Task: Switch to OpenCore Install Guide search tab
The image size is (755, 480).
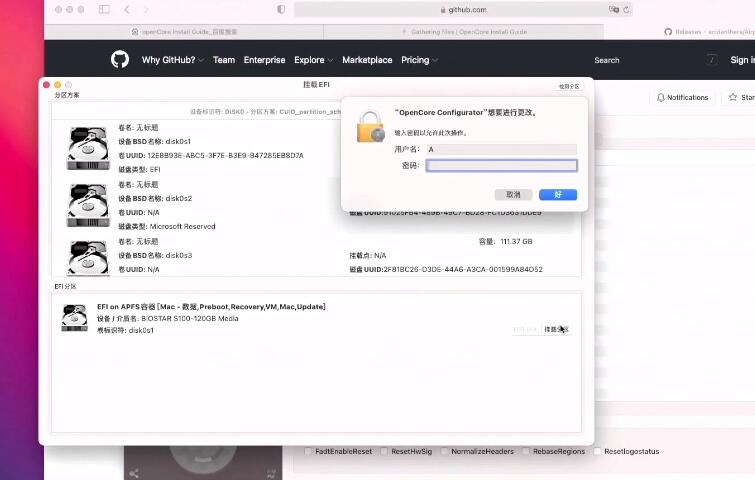Action: pos(184,32)
